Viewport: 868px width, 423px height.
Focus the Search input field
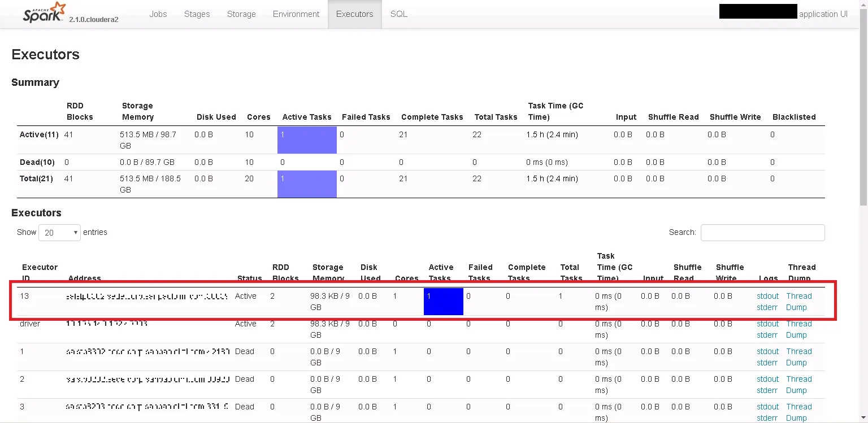[x=762, y=232]
